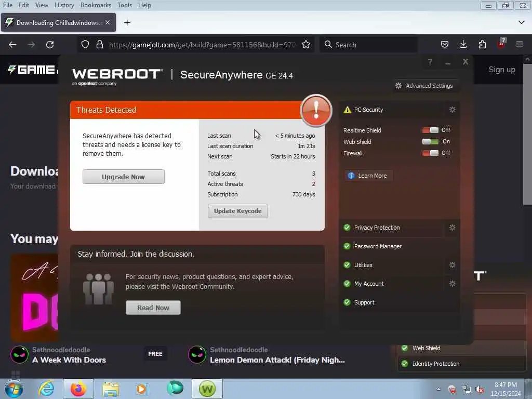The height and width of the screenshot is (399, 532).
Task: Click the Active threats count 2
Action: pyautogui.click(x=313, y=184)
